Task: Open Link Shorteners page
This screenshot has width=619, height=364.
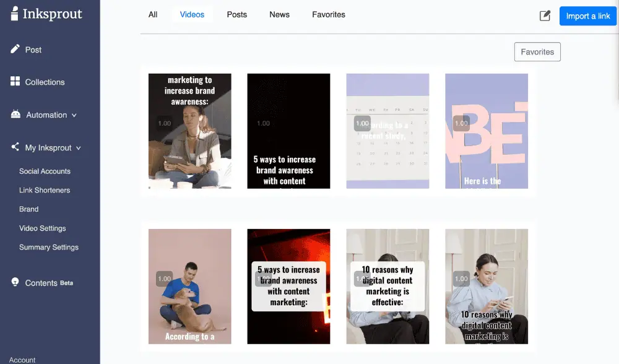Action: [45, 190]
